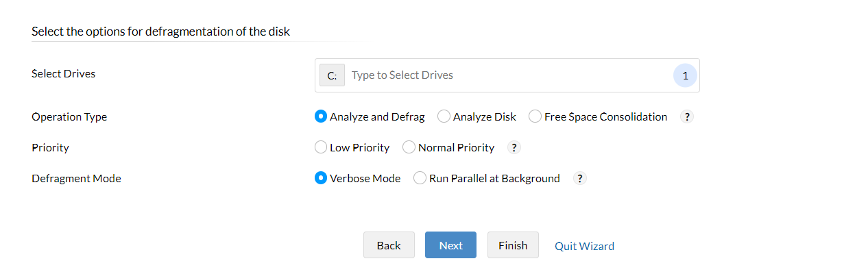Select Analyze and Defrag operation type
The image size is (868, 274).
coord(320,117)
